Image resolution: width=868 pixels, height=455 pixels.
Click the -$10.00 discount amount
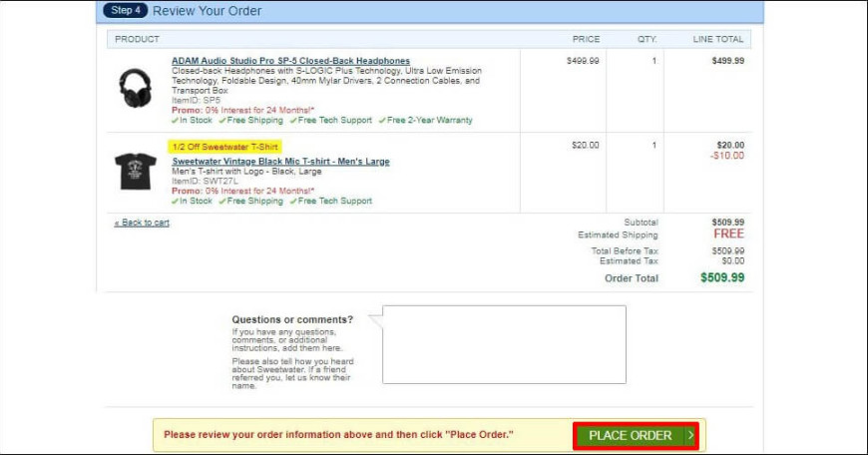727,156
